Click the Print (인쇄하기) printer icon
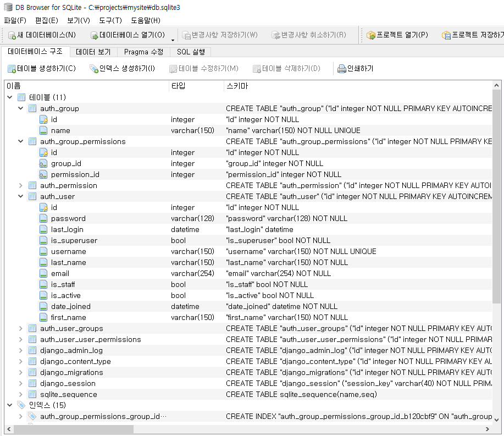This screenshot has width=504, height=436. pos(342,69)
